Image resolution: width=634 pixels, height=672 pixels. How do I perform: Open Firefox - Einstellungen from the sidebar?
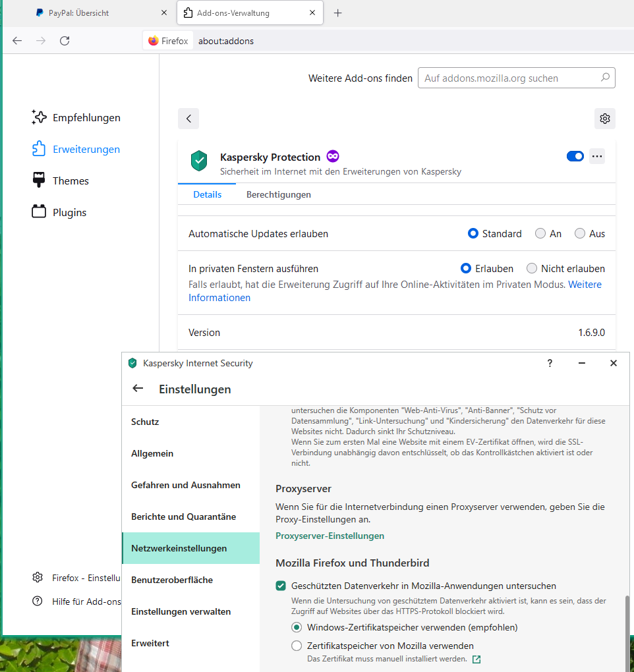pyautogui.click(x=76, y=578)
